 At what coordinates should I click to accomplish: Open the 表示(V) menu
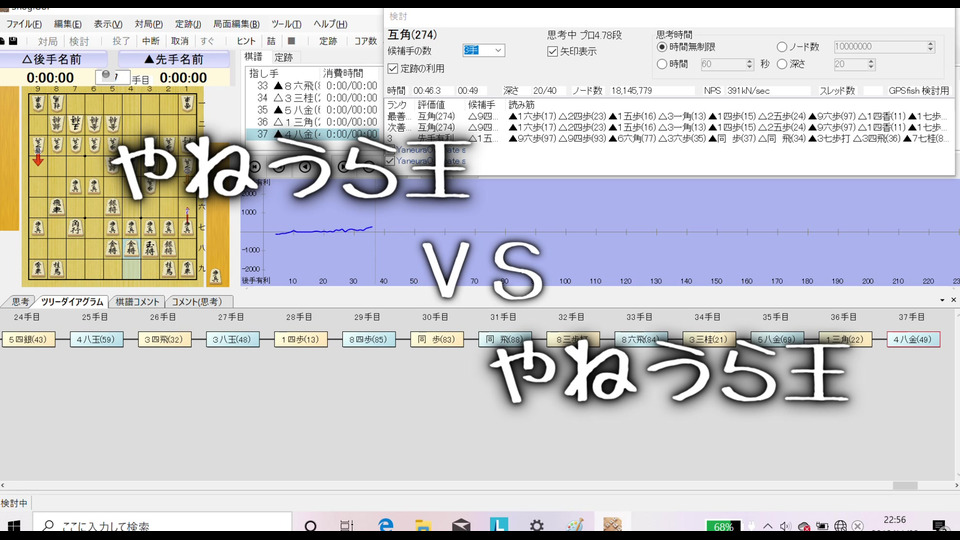(108, 24)
